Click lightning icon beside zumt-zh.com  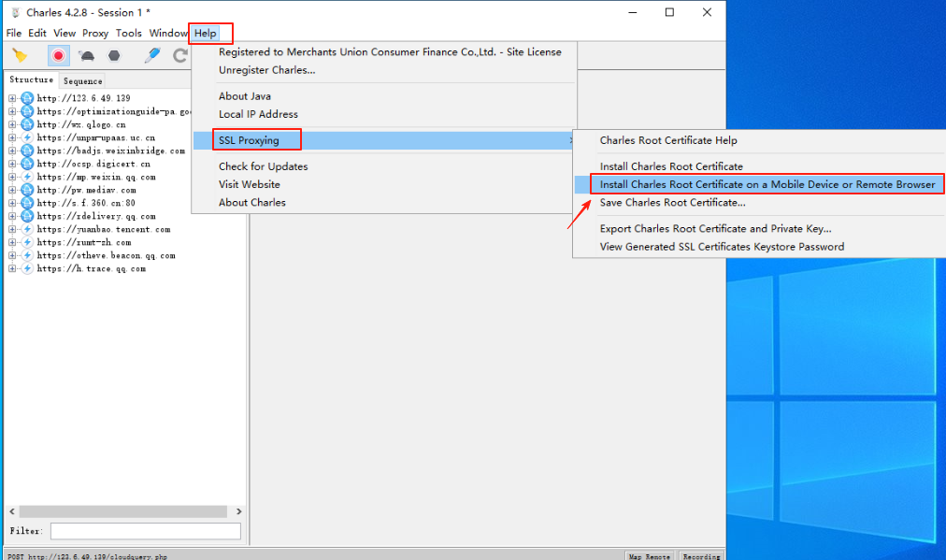[x=27, y=242]
